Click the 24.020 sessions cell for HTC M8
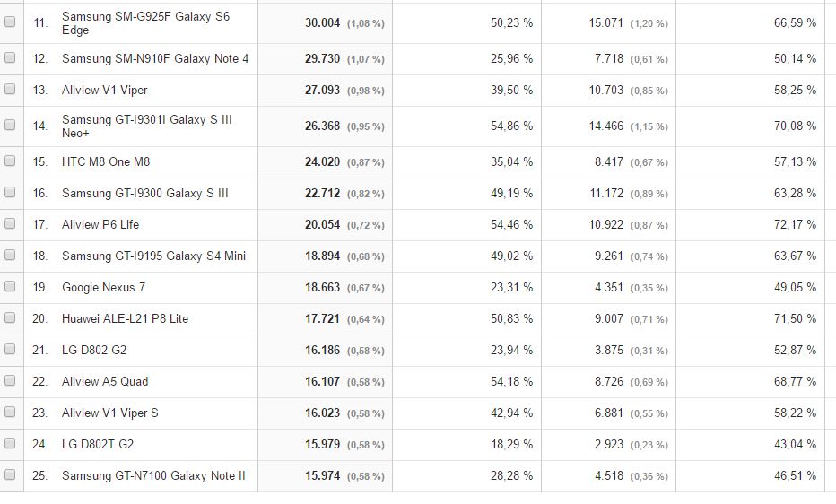The width and height of the screenshot is (836, 504). pyautogui.click(x=322, y=161)
